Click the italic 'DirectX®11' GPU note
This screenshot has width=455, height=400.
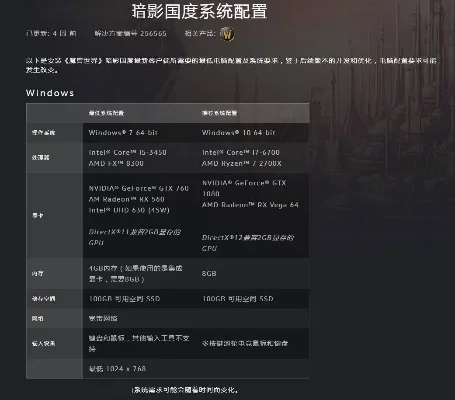(135, 237)
